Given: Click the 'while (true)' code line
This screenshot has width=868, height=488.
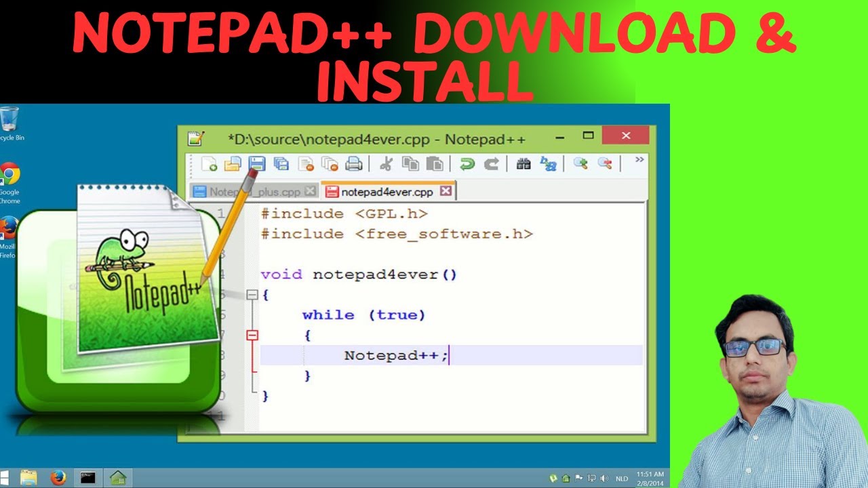Looking at the screenshot, I should [363, 315].
